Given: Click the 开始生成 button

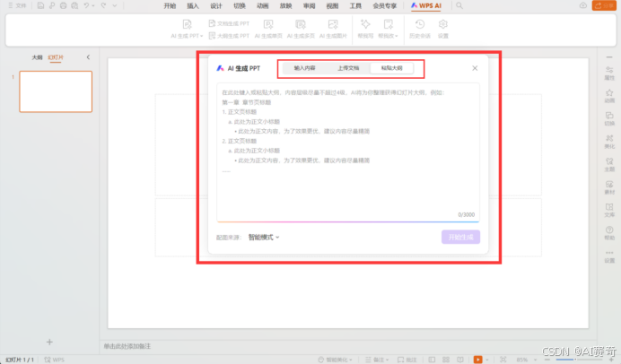Looking at the screenshot, I should pos(460,237).
